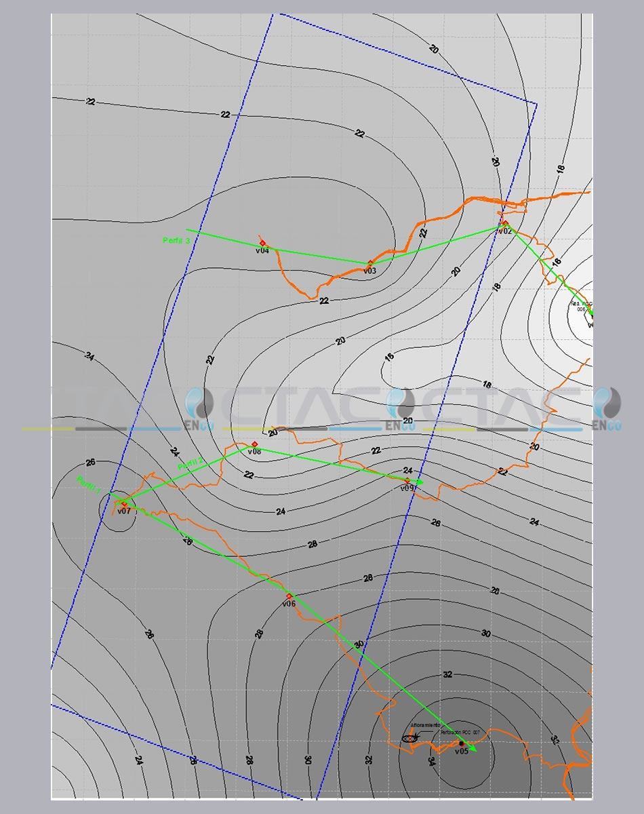Click the green arrowhead near v05

click(473, 750)
